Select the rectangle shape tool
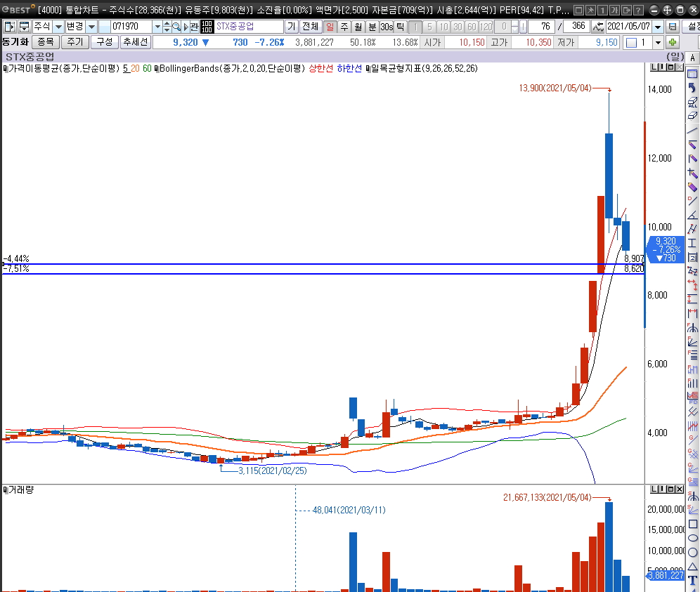Image resolution: width=700 pixels, height=592 pixels. pos(692,524)
